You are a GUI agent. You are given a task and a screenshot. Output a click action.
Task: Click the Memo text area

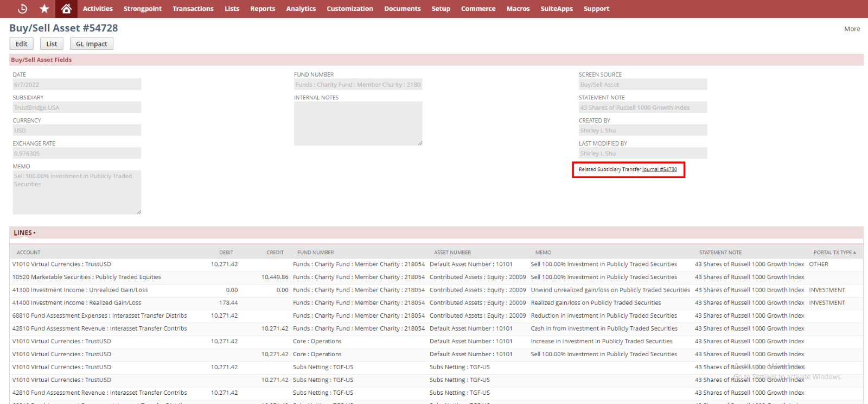[76, 192]
